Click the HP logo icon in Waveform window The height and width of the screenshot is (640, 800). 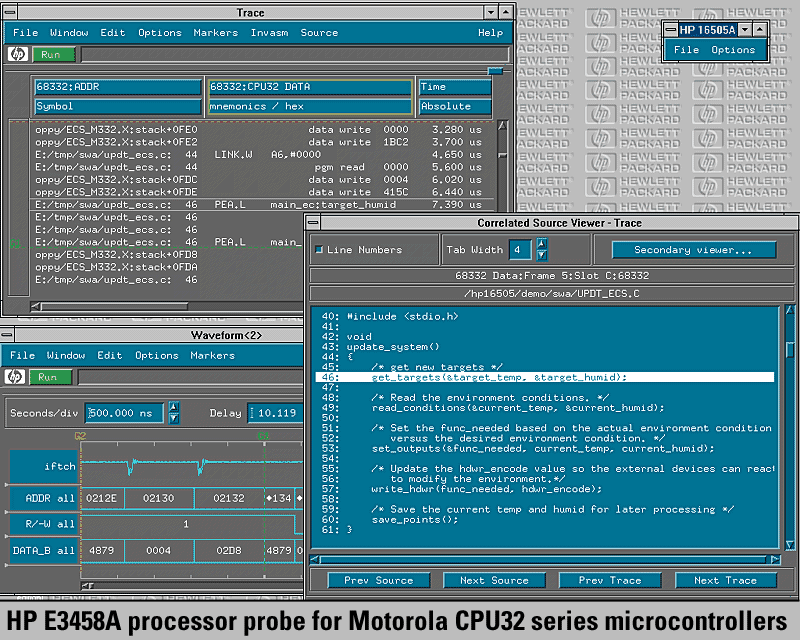pos(15,377)
